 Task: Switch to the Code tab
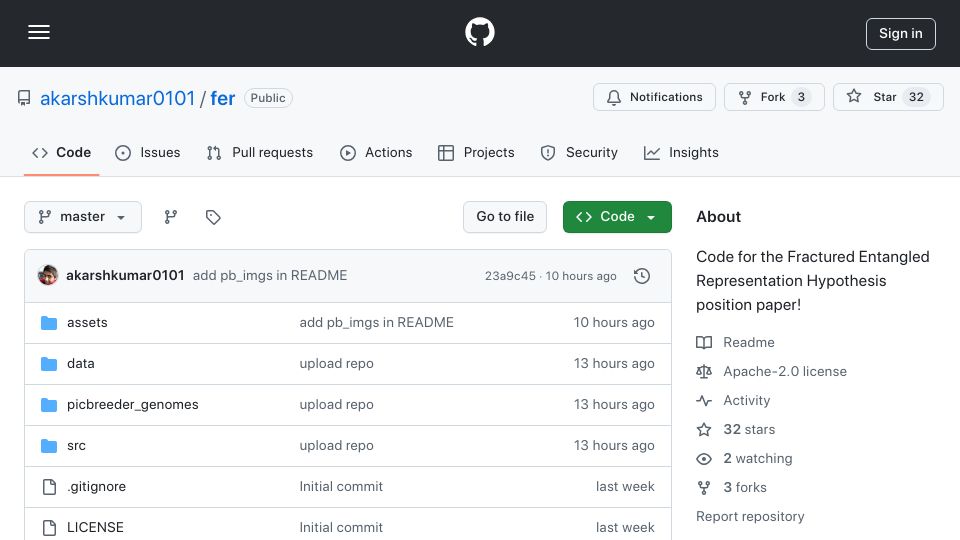(61, 152)
